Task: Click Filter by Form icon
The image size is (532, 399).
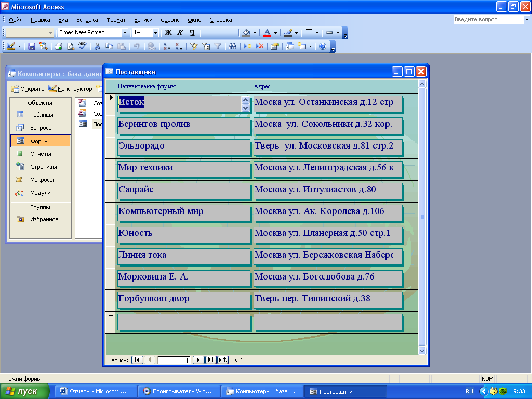Action: [x=206, y=46]
